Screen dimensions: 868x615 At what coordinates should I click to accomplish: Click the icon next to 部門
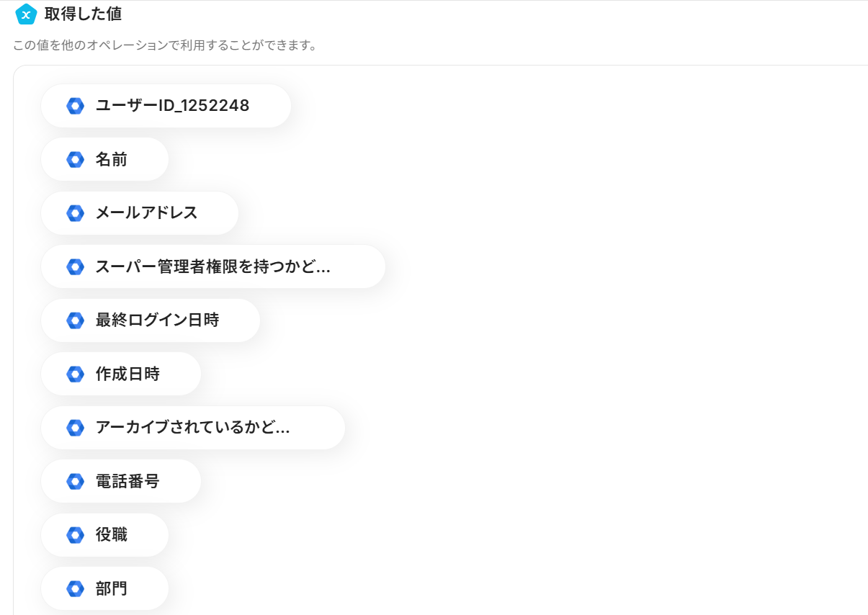click(75, 588)
